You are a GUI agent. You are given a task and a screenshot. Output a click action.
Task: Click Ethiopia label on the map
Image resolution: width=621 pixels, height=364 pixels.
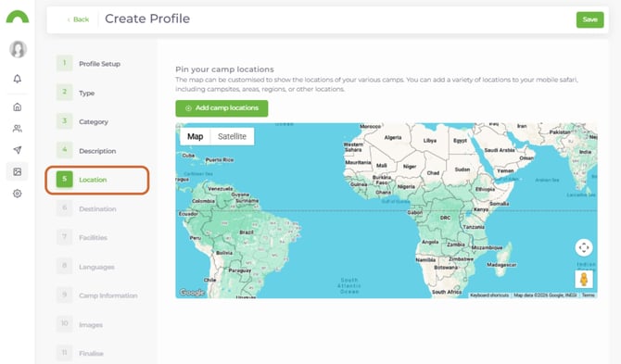(485, 189)
